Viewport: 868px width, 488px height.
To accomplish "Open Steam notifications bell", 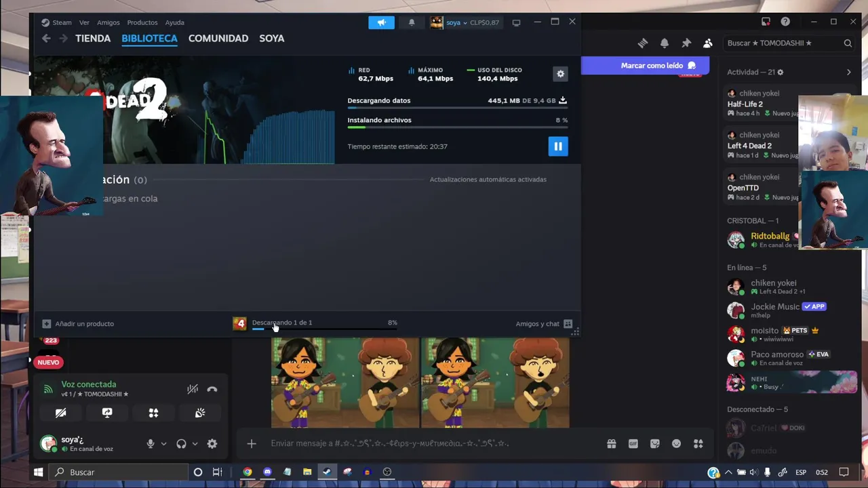I will 412,22.
